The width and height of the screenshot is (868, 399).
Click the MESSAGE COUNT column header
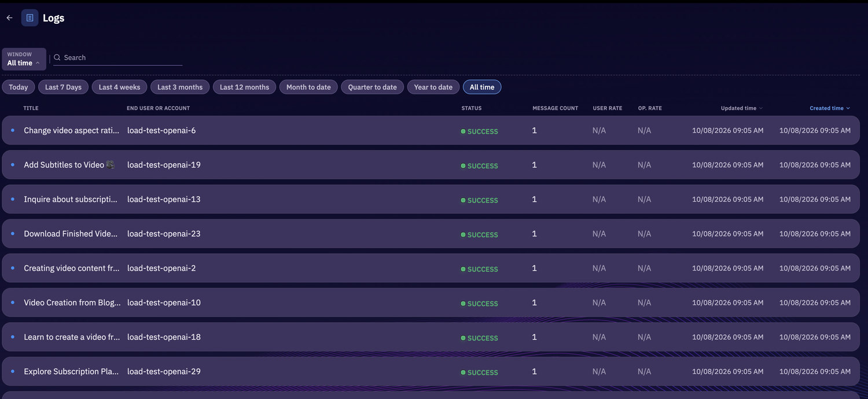555,108
